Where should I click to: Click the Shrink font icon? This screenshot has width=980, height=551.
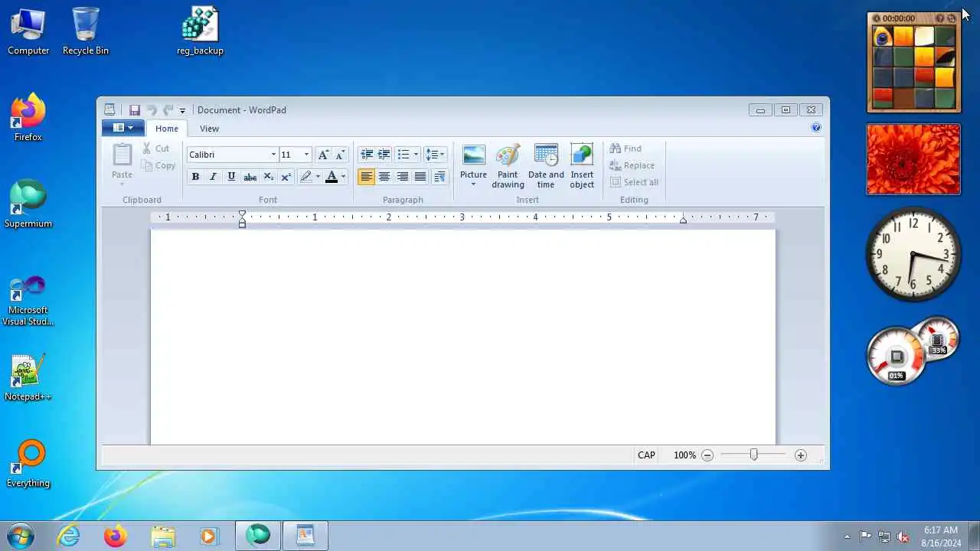coord(340,155)
